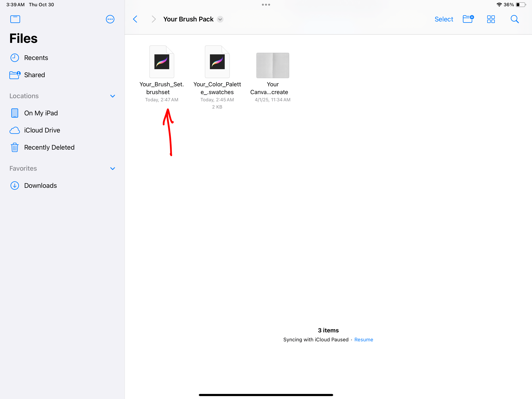Open search with magnifying glass icon
Image resolution: width=532 pixels, height=399 pixels.
pyautogui.click(x=514, y=19)
